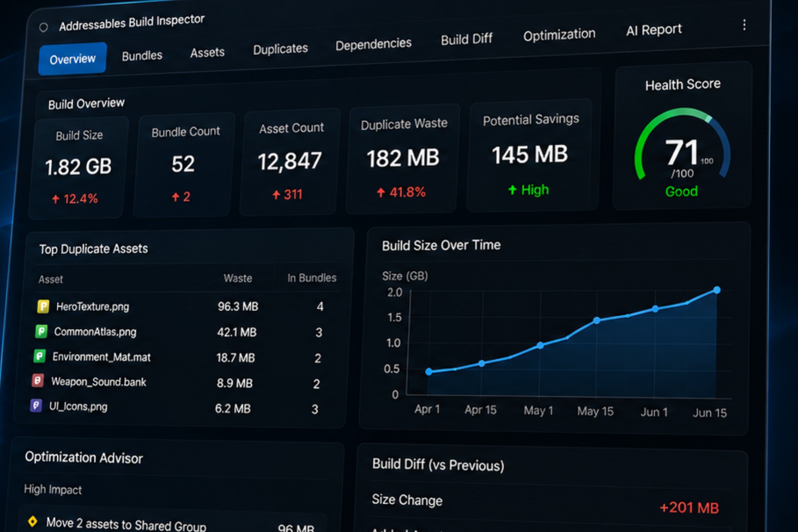This screenshot has width=798, height=532.
Task: Sort by the In Bundles column header
Action: [312, 278]
